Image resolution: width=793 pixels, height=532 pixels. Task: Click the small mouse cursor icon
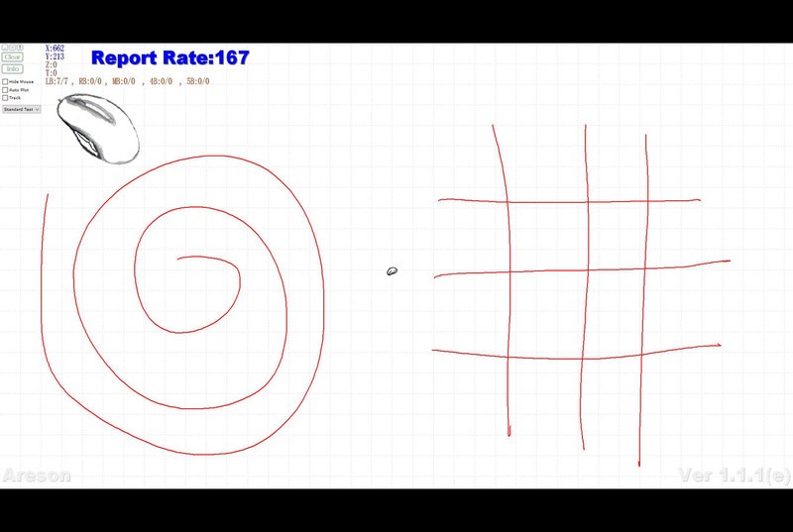392,271
